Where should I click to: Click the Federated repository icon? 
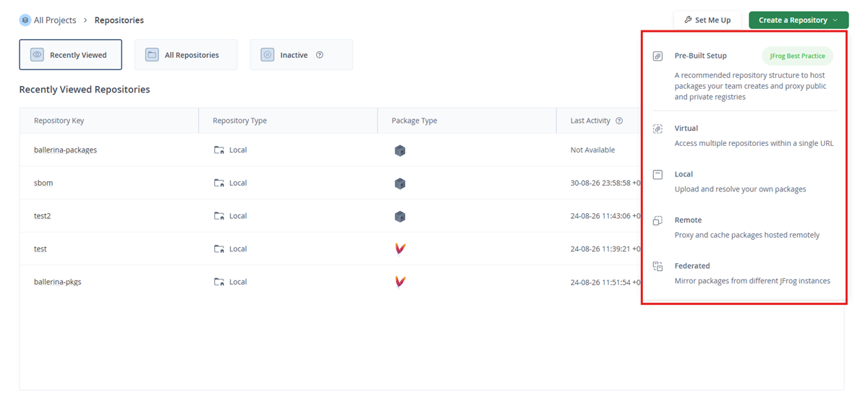point(658,266)
